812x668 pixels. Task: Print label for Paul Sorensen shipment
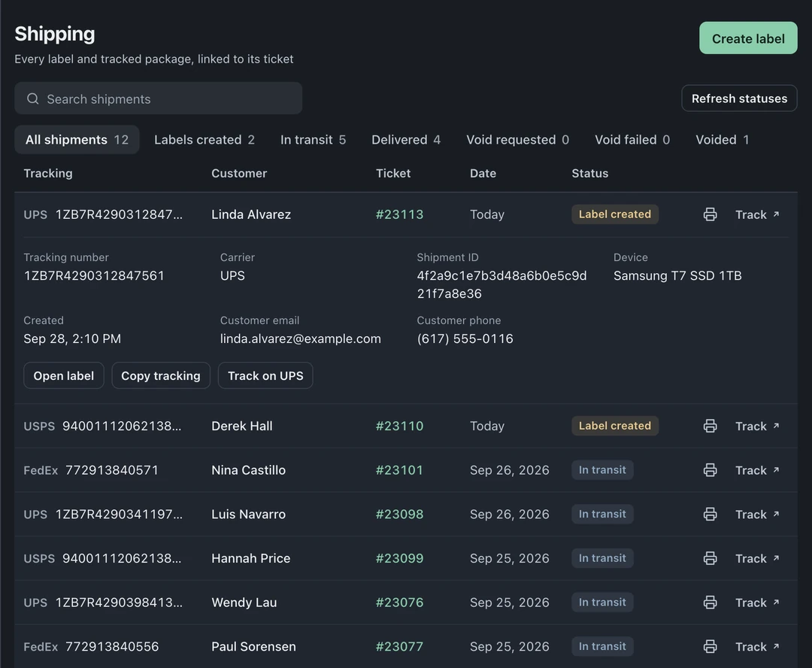[710, 646]
